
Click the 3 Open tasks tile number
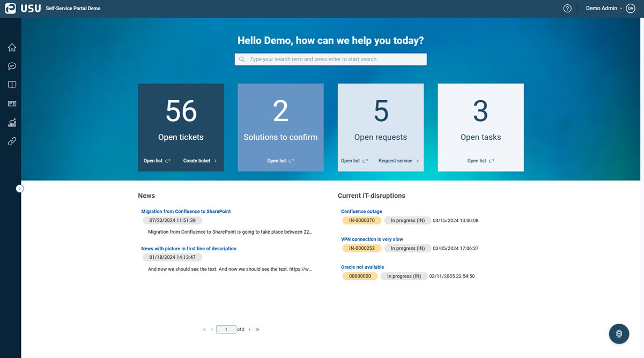[480, 111]
